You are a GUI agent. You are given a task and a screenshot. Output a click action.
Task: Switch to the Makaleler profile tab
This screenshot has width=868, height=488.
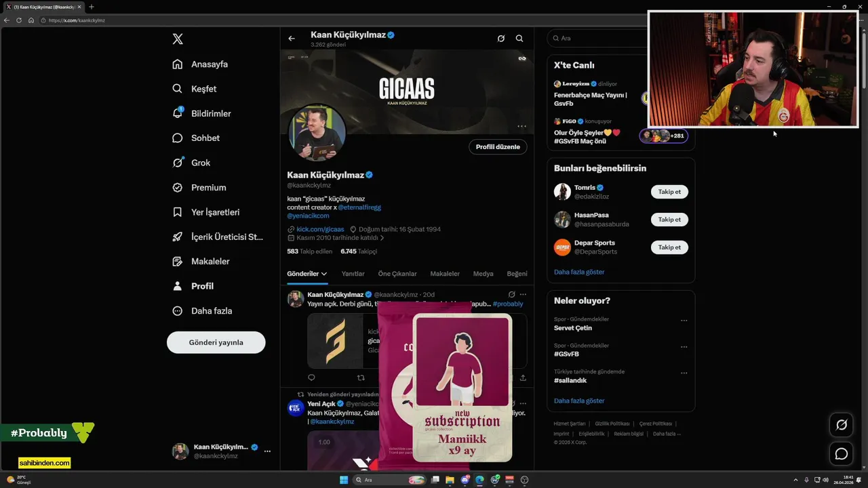pos(445,274)
